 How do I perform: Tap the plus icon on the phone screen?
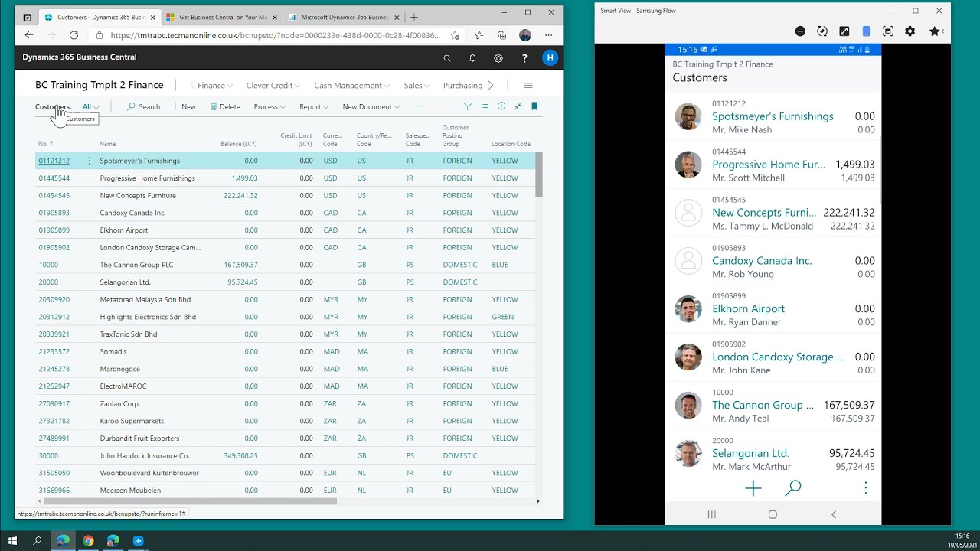753,488
